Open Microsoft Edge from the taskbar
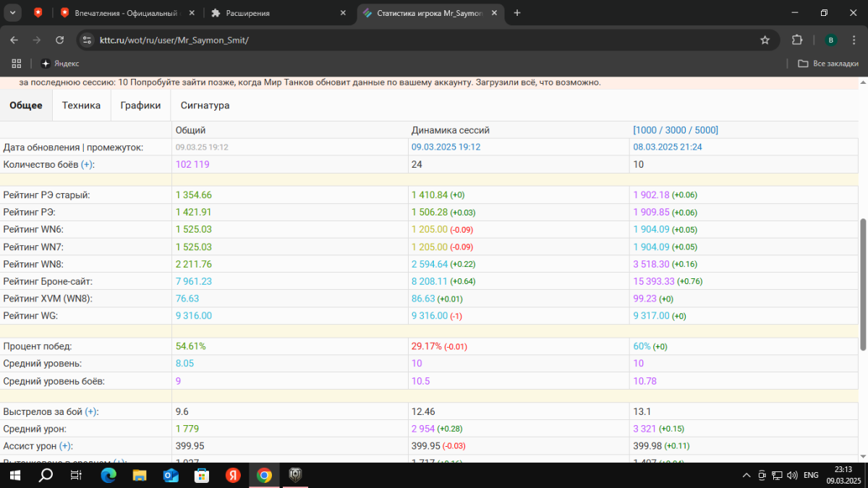 (109, 475)
